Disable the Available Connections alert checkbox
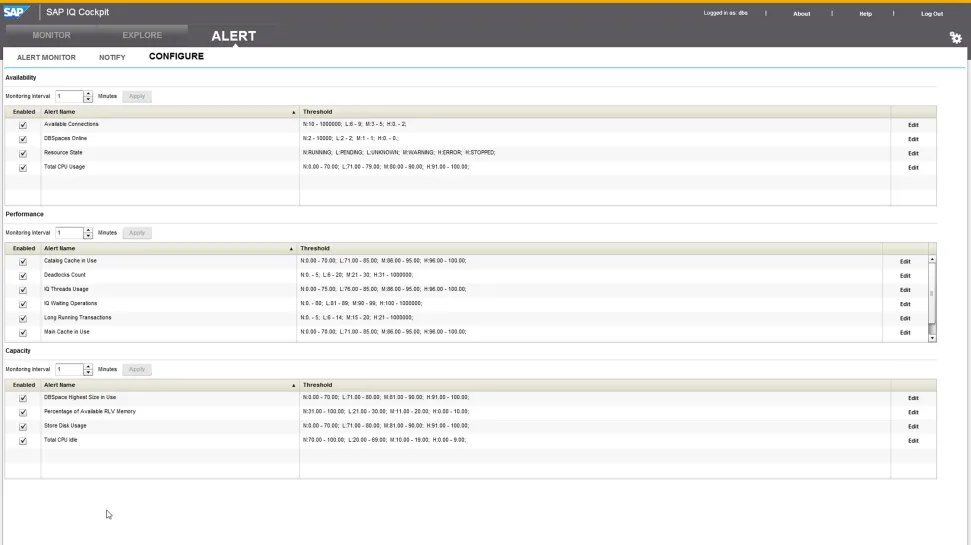 [23, 125]
